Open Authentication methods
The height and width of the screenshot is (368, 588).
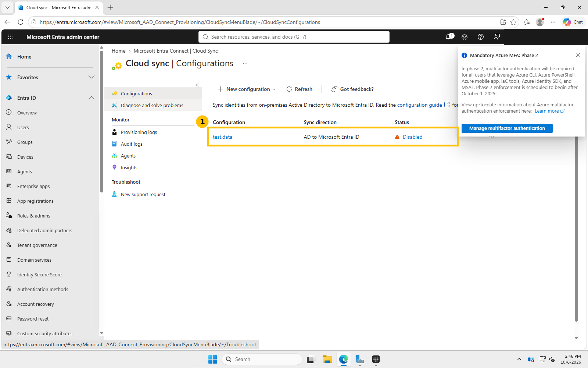coord(42,289)
